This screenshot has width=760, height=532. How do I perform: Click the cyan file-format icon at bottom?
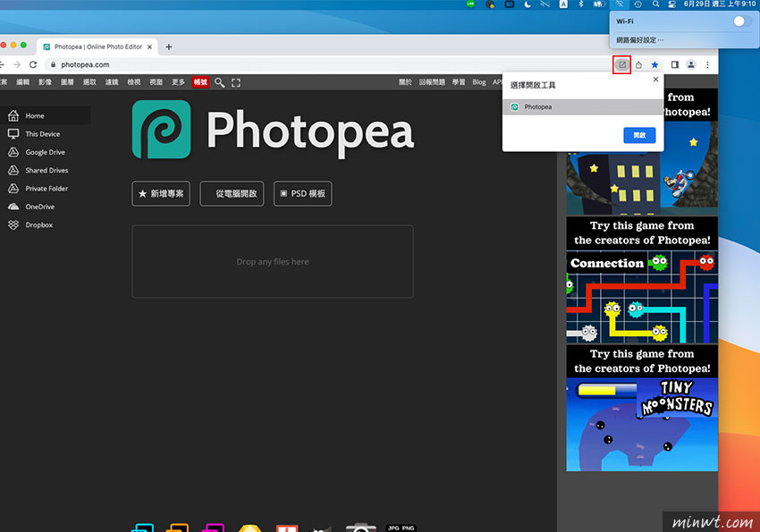tap(142, 528)
